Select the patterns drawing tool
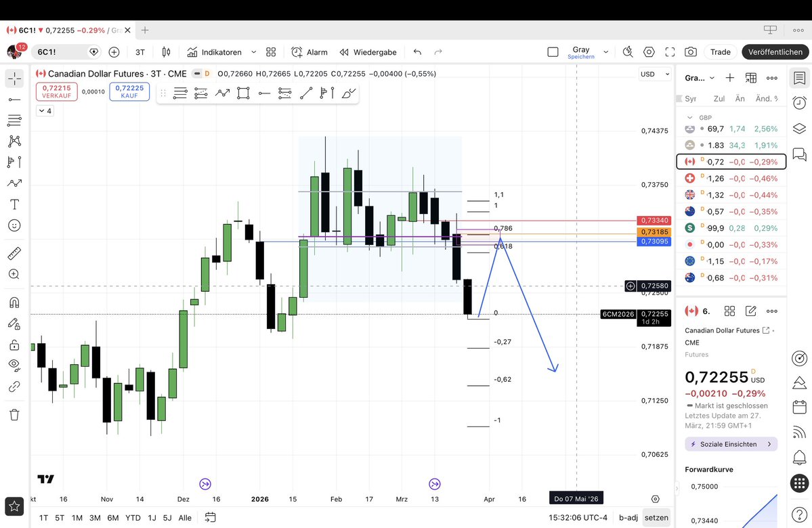The image size is (812, 528). [14, 141]
